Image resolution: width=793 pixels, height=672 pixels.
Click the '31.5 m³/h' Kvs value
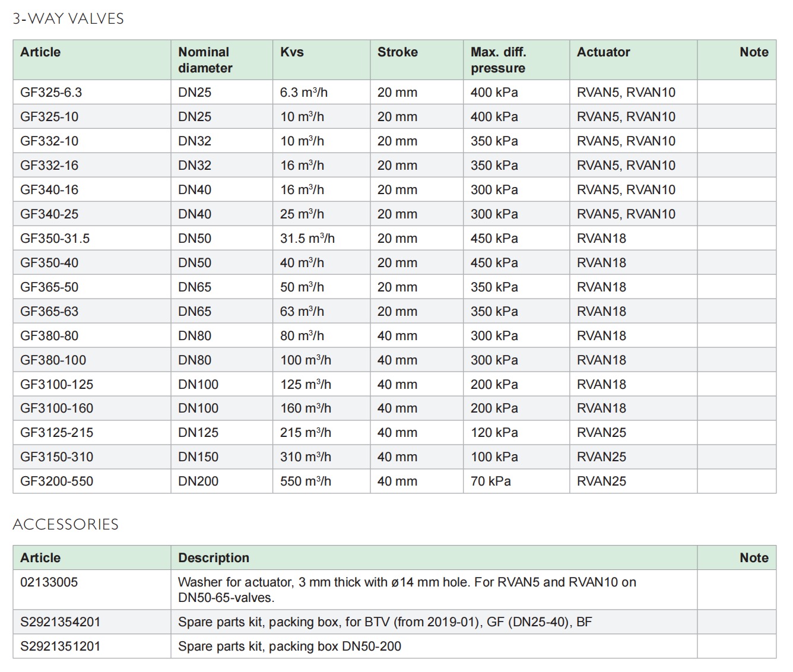click(307, 239)
